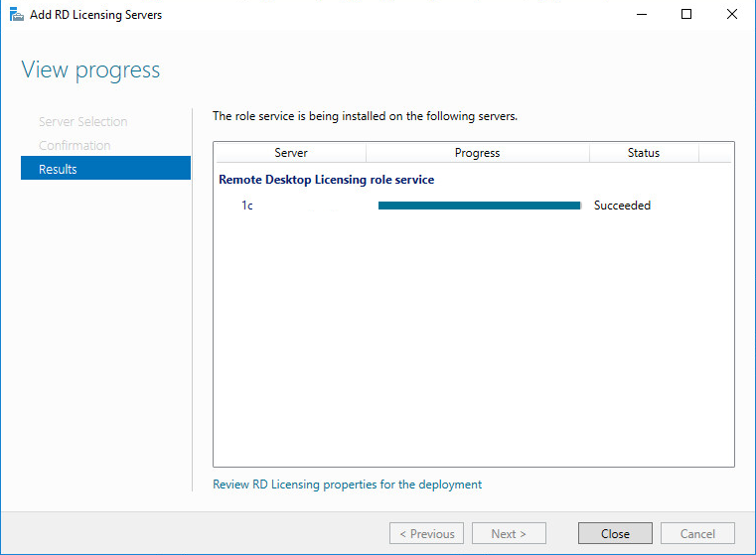Viewport: 756px width, 555px height.
Task: Select the Server Selection step
Action: point(82,121)
